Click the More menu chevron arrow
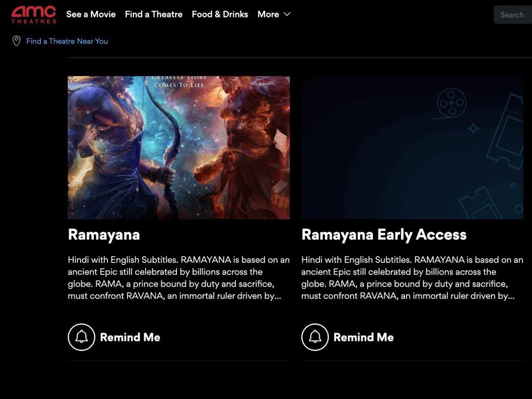Image resolution: width=532 pixels, height=399 pixels. click(x=287, y=14)
